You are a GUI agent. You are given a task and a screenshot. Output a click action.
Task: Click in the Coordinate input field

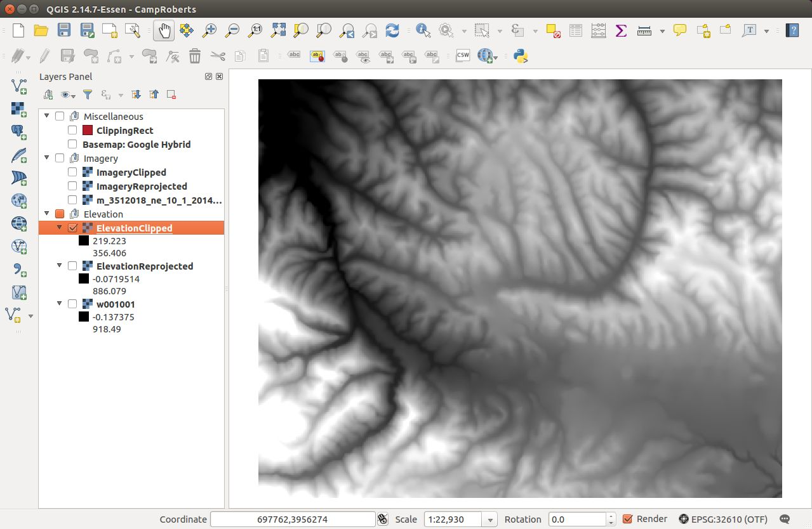[x=293, y=519]
